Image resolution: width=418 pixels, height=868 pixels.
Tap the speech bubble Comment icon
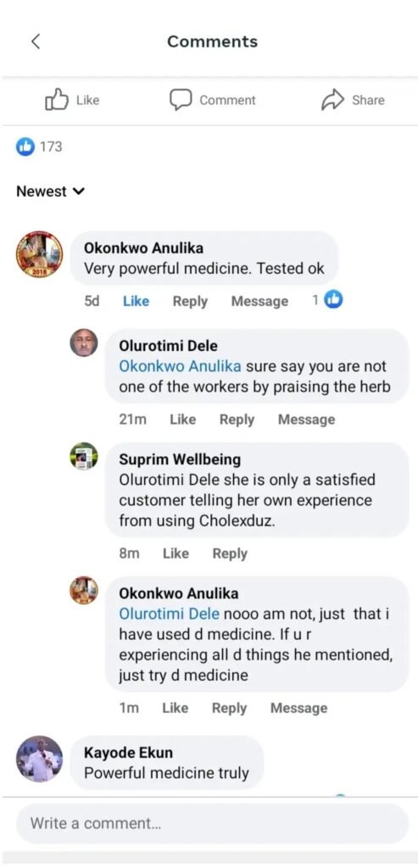pos(180,100)
